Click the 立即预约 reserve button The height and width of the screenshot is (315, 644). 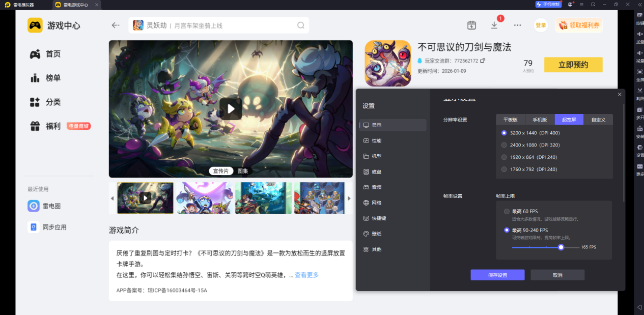tap(573, 65)
